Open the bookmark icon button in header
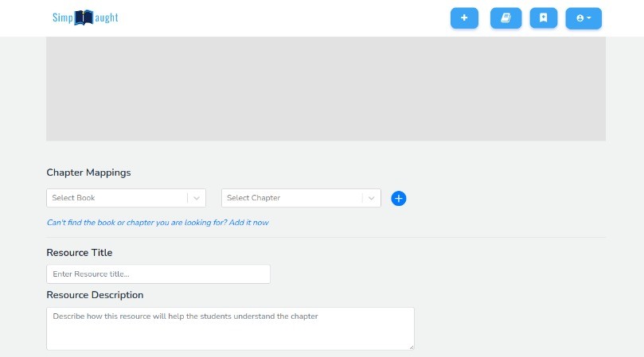 pos(544,18)
